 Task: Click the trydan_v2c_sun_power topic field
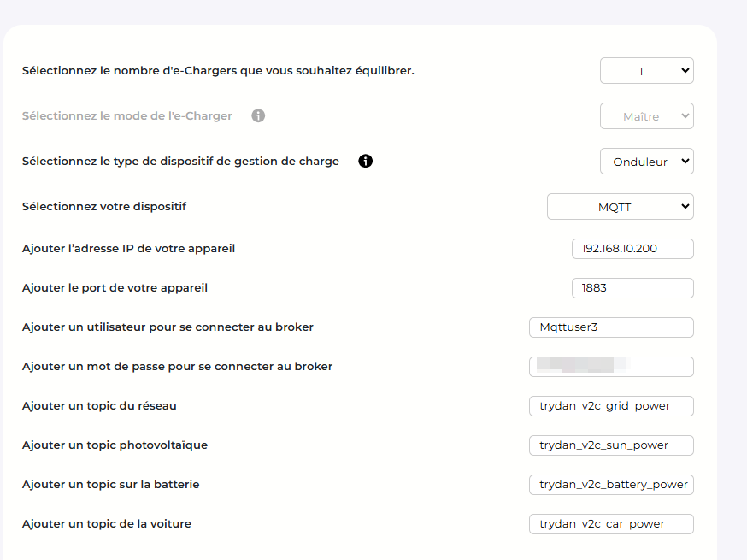tap(611, 445)
